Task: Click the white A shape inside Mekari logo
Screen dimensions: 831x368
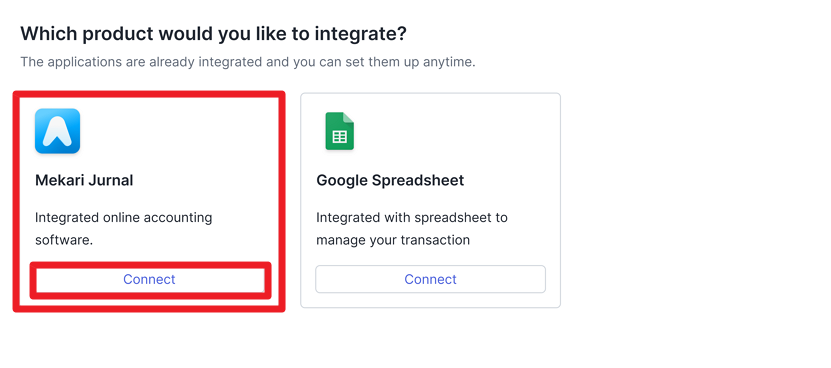Action: click(57, 132)
